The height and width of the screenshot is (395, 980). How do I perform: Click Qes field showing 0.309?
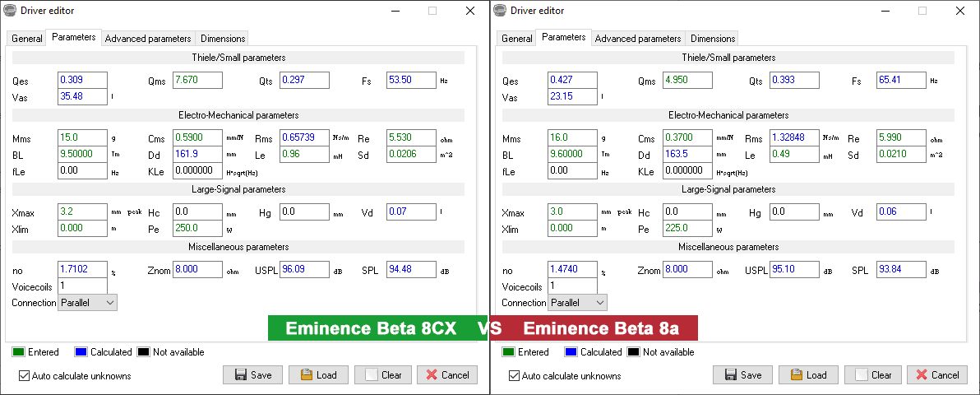[x=82, y=80]
